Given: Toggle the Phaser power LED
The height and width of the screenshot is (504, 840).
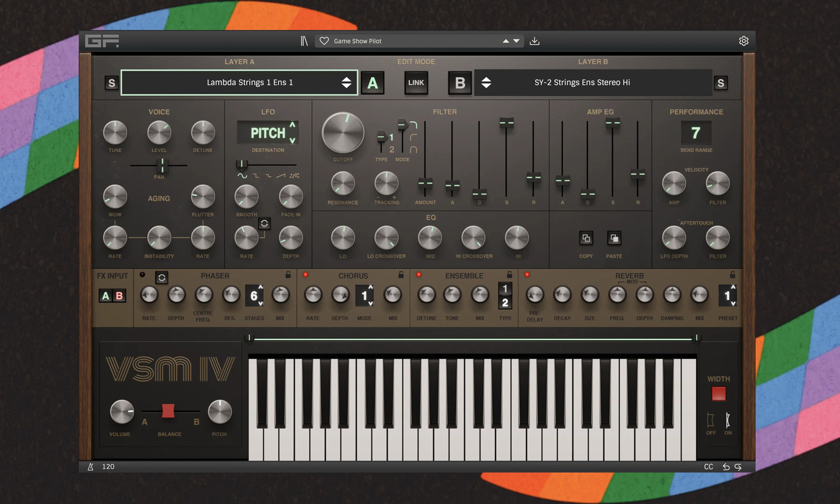Looking at the screenshot, I should point(142,274).
